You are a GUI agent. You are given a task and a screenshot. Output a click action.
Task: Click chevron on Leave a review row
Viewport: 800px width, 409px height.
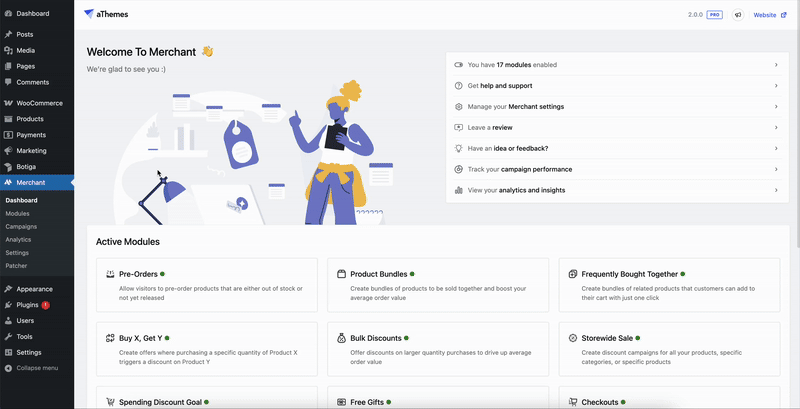pos(776,127)
